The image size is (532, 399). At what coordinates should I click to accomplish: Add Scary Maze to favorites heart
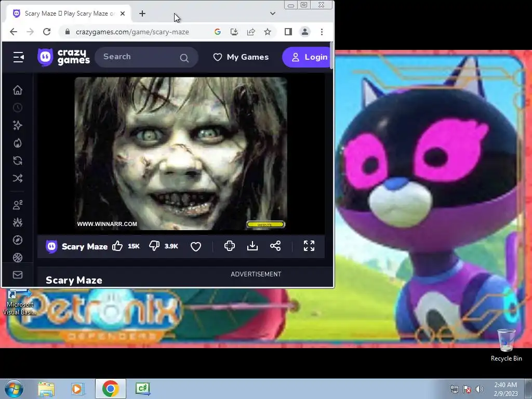[x=196, y=246]
